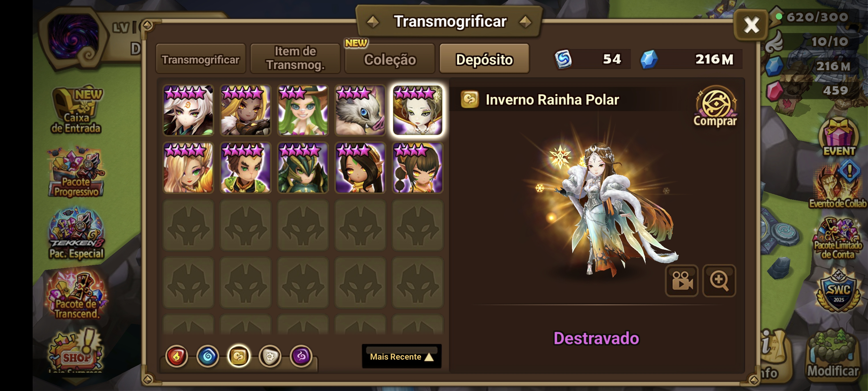868x391 pixels.
Task: Switch to the Coleção tab
Action: [390, 59]
